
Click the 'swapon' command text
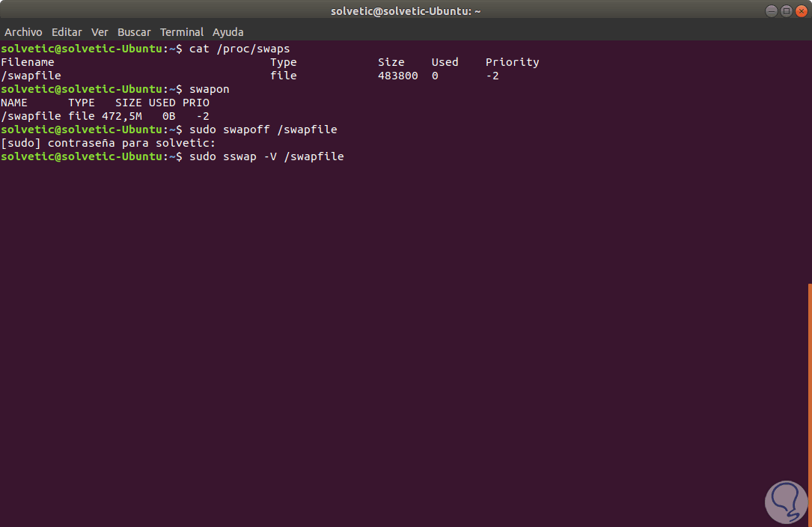pyautogui.click(x=210, y=89)
